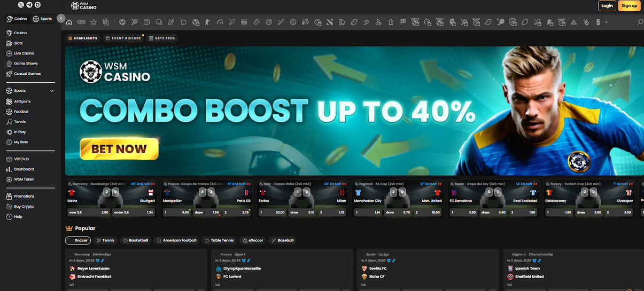Select the golf flag icon in toolbar

pyautogui.click(x=378, y=22)
